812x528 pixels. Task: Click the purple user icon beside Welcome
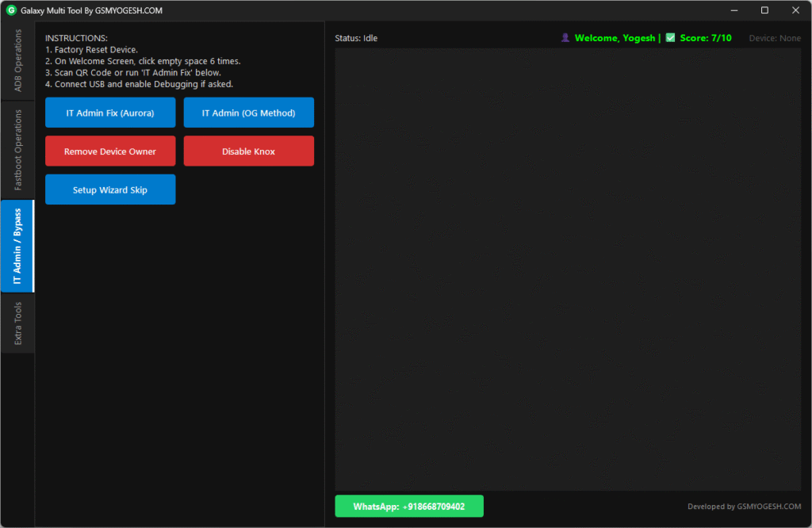pyautogui.click(x=565, y=38)
